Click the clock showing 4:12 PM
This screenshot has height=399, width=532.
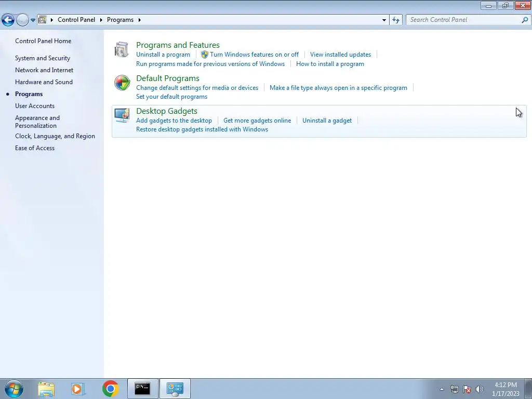(506, 389)
